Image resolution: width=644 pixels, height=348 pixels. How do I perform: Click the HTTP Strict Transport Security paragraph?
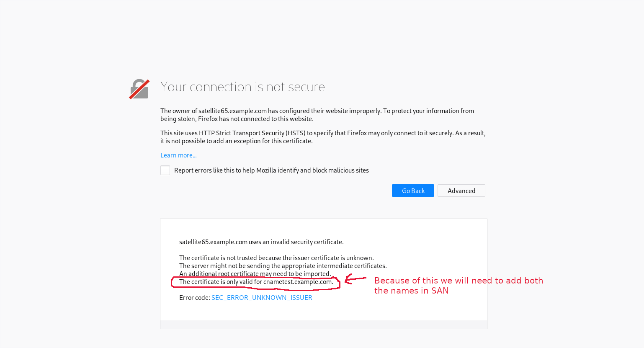(x=323, y=137)
